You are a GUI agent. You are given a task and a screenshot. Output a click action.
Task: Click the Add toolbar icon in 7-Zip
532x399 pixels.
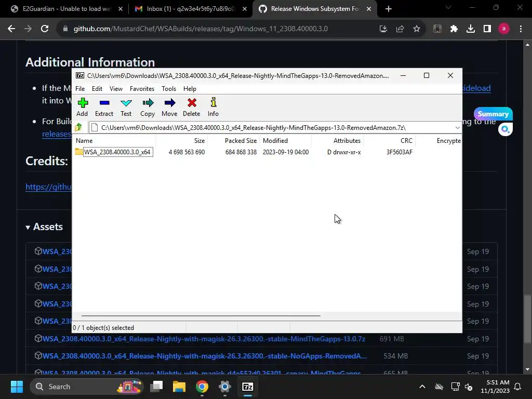tap(82, 107)
